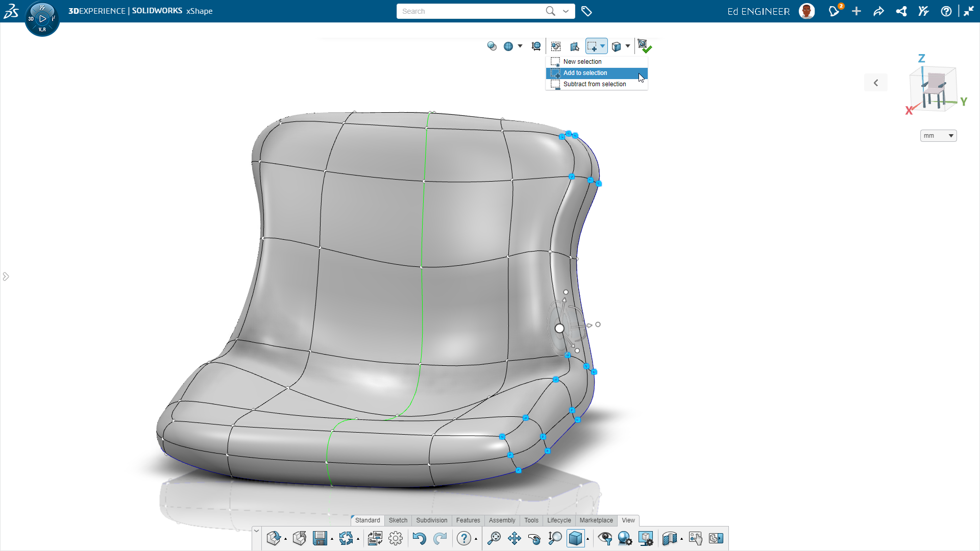Toggle the hide/show eye filter icon
This screenshot has width=980, height=551.
[605, 538]
